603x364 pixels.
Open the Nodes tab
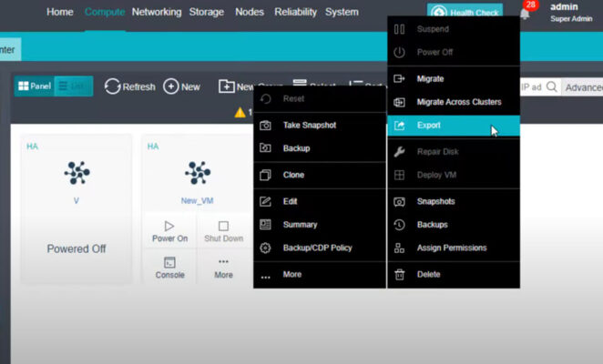[250, 12]
